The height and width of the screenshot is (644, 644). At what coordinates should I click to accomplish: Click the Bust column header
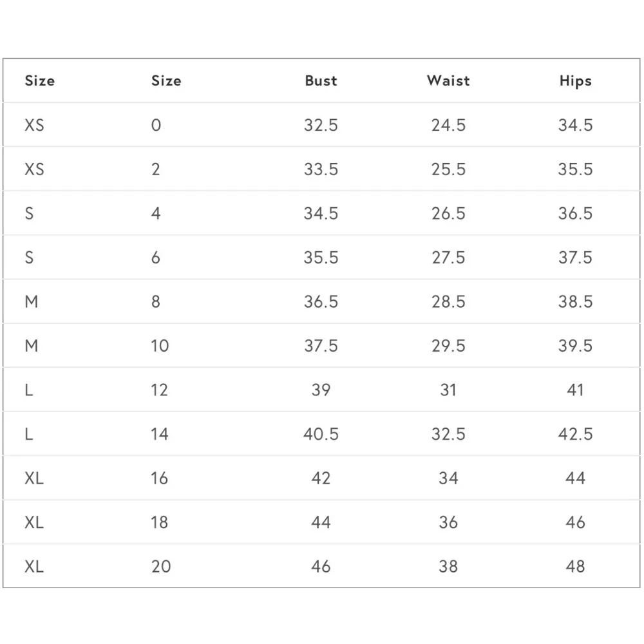[x=321, y=81]
